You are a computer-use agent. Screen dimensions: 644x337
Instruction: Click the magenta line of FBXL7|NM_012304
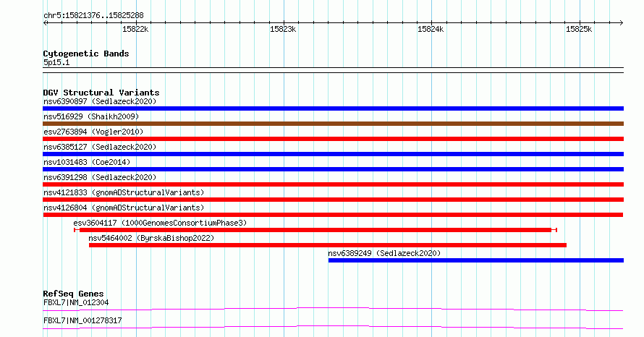pos(333,309)
